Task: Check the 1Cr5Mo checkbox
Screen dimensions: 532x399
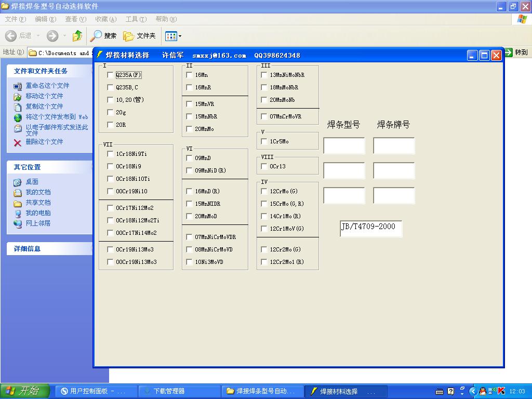Action: tap(264, 141)
